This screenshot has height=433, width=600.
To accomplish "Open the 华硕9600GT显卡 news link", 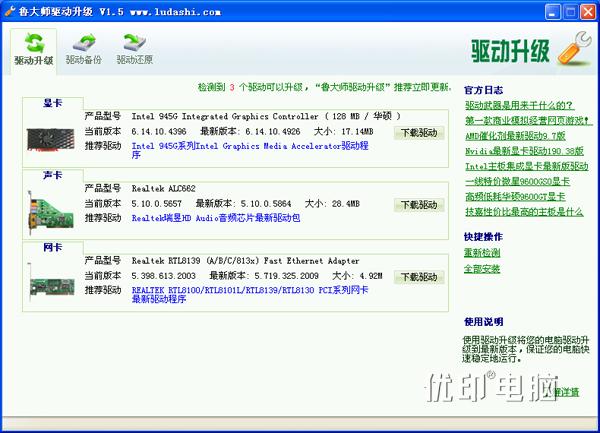I will (x=515, y=197).
